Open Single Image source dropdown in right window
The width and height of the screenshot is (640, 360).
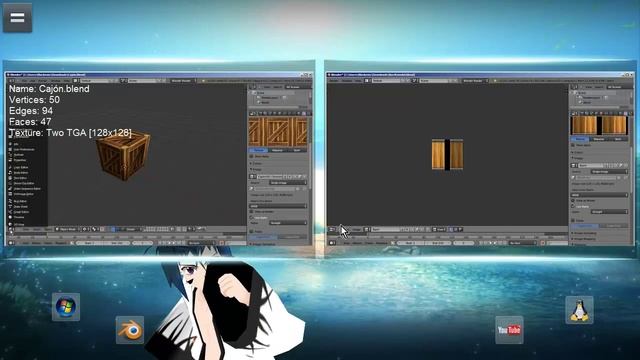(609, 171)
